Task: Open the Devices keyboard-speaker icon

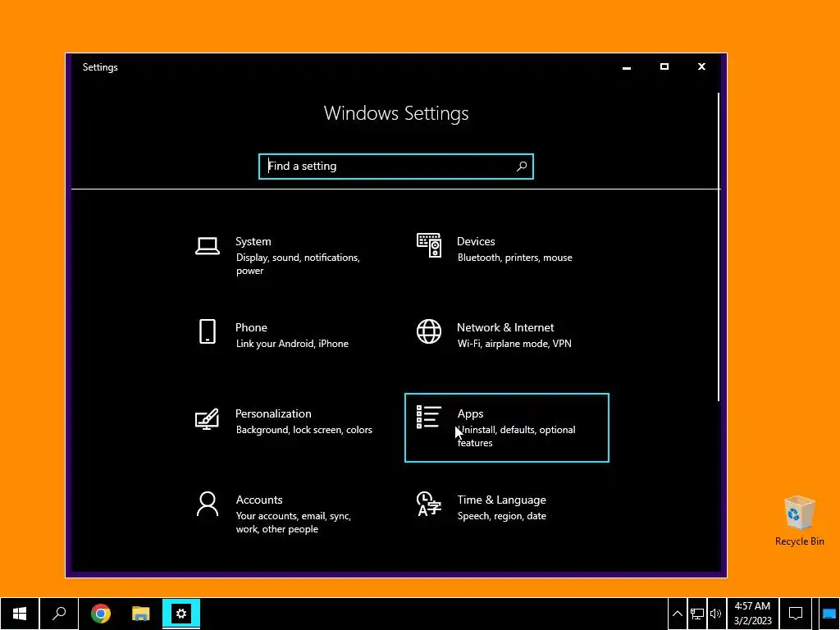Action: [429, 245]
